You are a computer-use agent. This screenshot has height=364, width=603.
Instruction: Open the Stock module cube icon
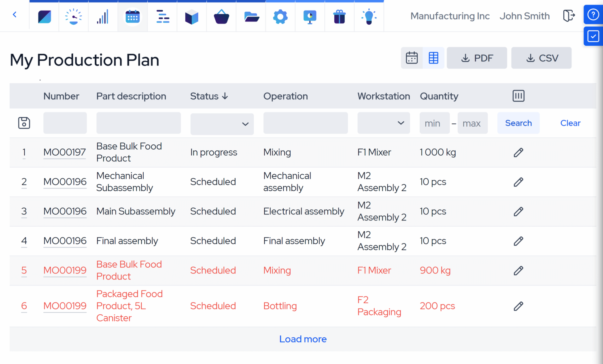pos(191,16)
